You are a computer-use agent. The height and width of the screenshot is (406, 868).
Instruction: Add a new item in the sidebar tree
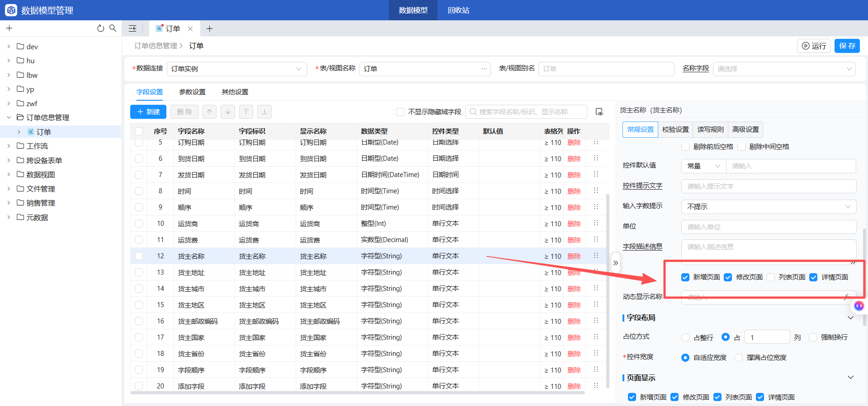point(9,28)
